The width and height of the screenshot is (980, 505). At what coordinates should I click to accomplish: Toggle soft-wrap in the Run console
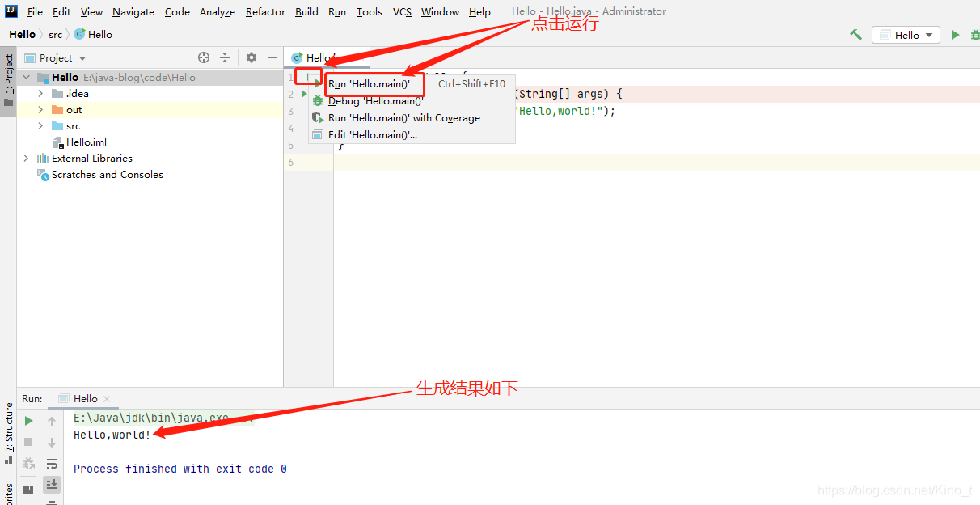52,464
